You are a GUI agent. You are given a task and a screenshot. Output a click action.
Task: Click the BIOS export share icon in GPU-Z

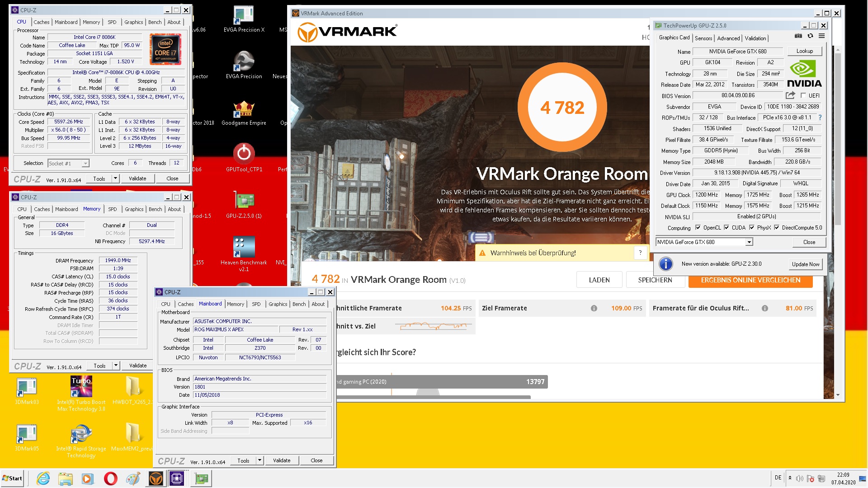coord(790,95)
